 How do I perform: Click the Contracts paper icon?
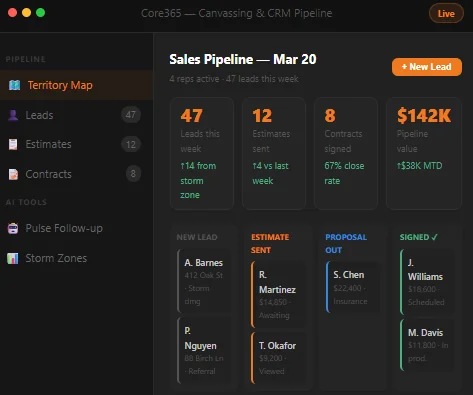(13, 174)
